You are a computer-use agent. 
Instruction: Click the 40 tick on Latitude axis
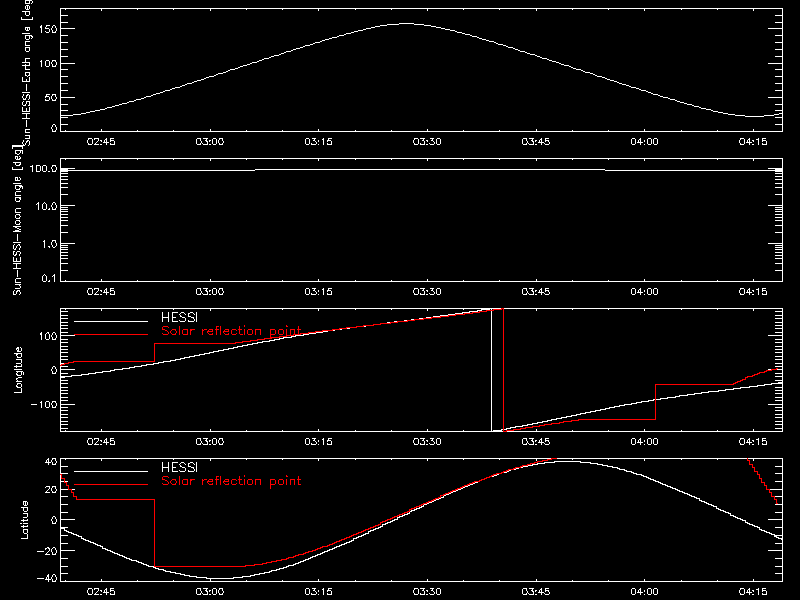[x=51, y=462]
